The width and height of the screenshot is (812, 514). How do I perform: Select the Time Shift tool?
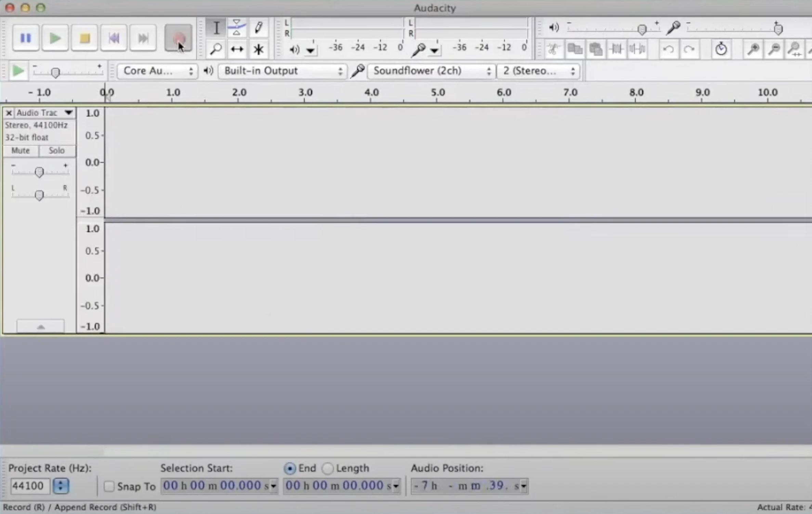coord(237,49)
